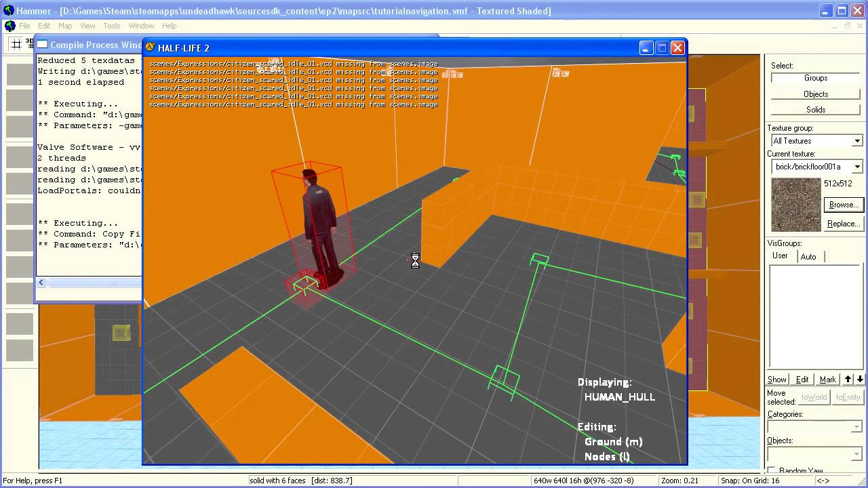Image resolution: width=868 pixels, height=488 pixels.
Task: Toggle the 2D grid toolbar icon
Action: (16, 45)
